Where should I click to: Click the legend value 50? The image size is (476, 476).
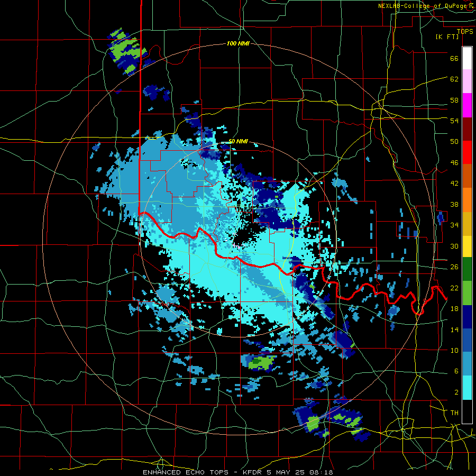[x=454, y=141]
